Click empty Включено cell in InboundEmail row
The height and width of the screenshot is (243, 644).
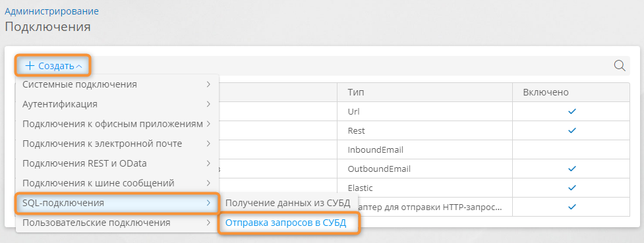(571, 150)
